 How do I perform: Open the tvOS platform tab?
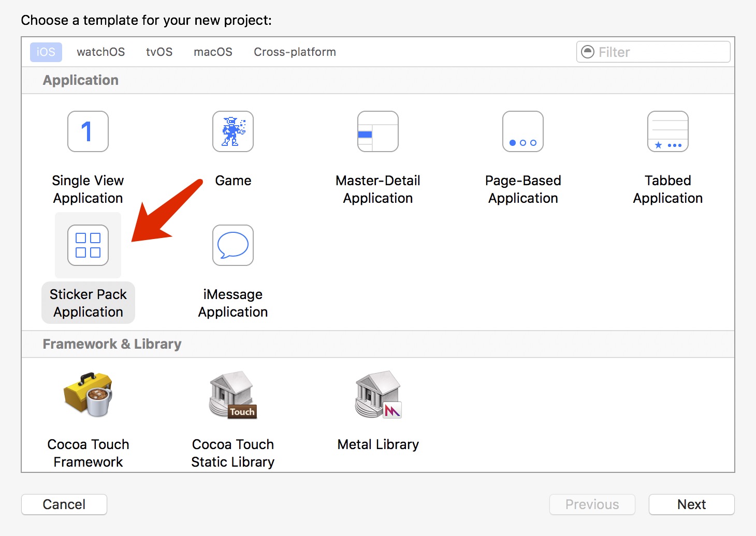[159, 52]
